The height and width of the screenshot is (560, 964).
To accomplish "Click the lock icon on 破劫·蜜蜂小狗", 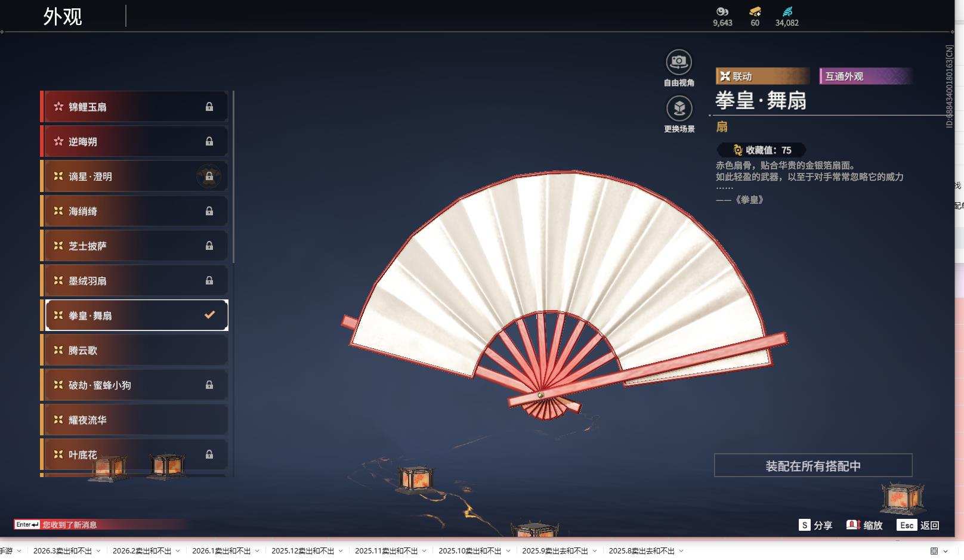I will click(209, 385).
